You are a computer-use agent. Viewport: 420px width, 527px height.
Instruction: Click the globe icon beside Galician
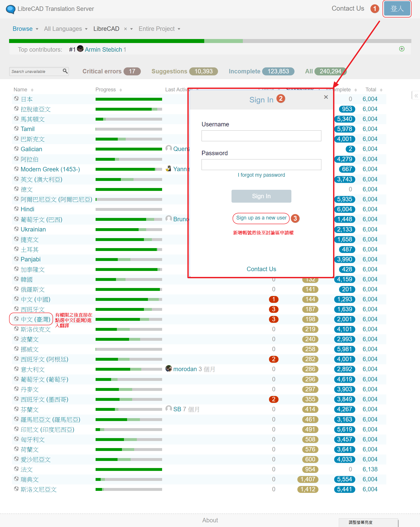(x=16, y=148)
